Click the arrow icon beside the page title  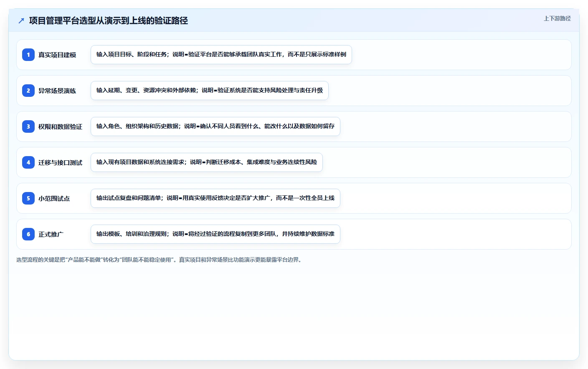coord(21,20)
